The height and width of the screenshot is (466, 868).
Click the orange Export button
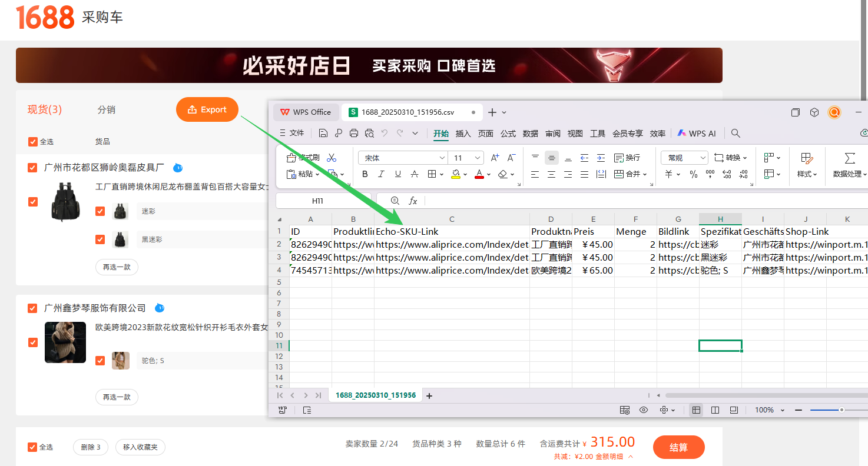(207, 109)
